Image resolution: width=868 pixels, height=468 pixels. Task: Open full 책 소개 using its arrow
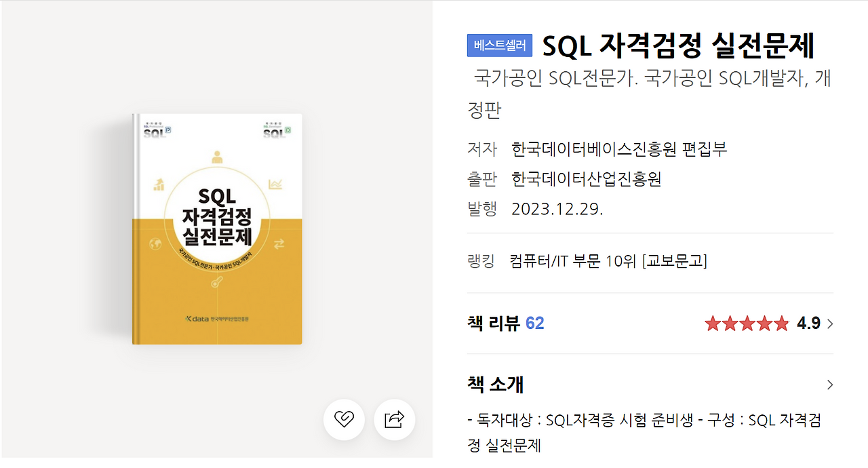(829, 385)
